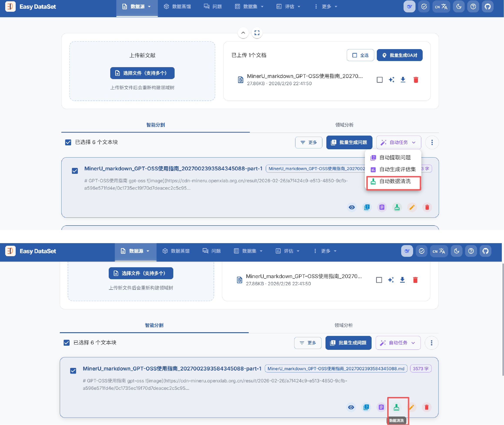
Task: Click the sparkle GA generation icon for document
Action: coord(391,80)
